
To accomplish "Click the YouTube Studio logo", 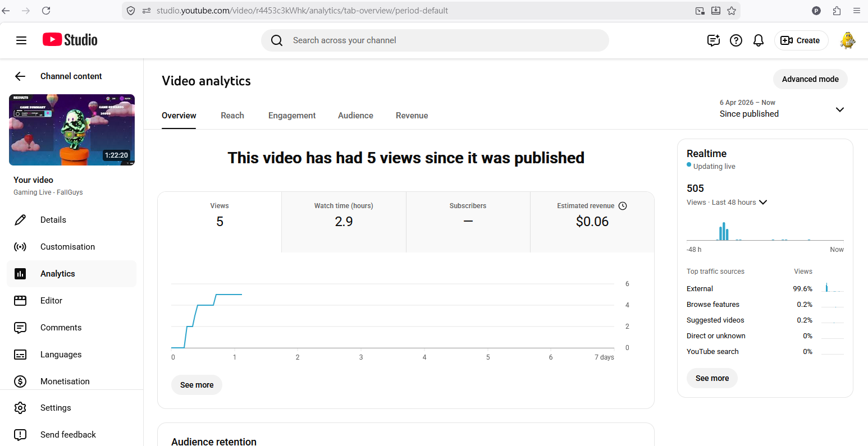I will pyautogui.click(x=70, y=40).
